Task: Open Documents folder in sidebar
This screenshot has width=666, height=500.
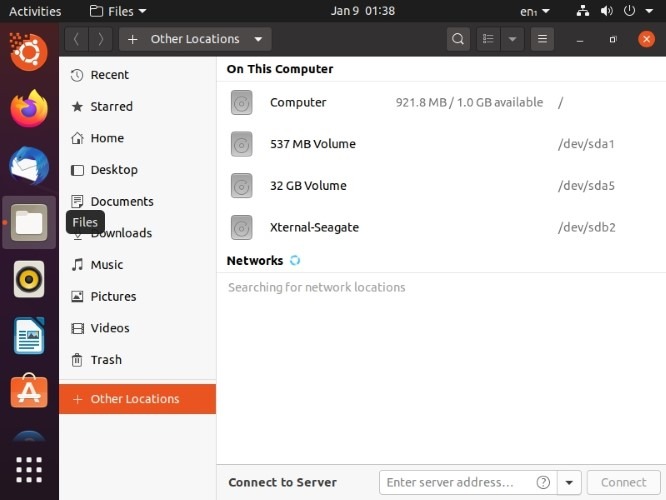Action: [137, 201]
